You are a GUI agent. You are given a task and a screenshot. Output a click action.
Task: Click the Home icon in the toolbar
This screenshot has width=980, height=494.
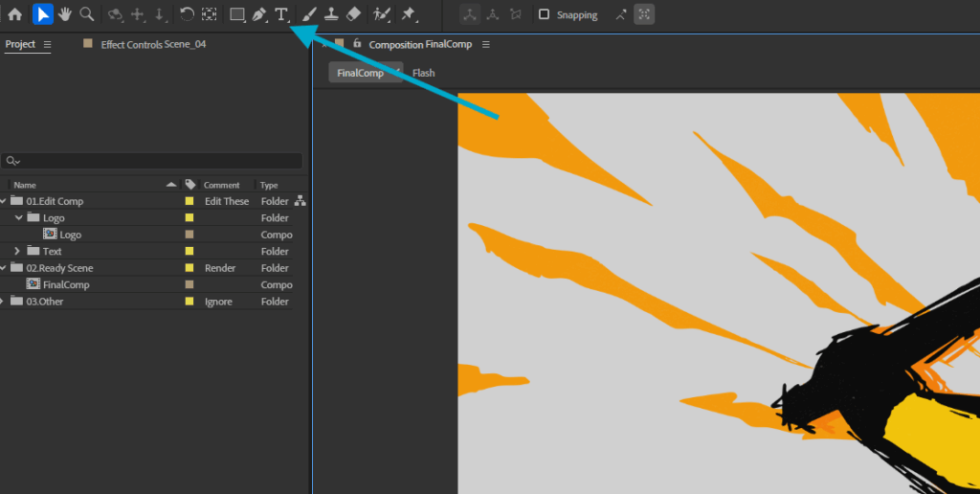[15, 14]
